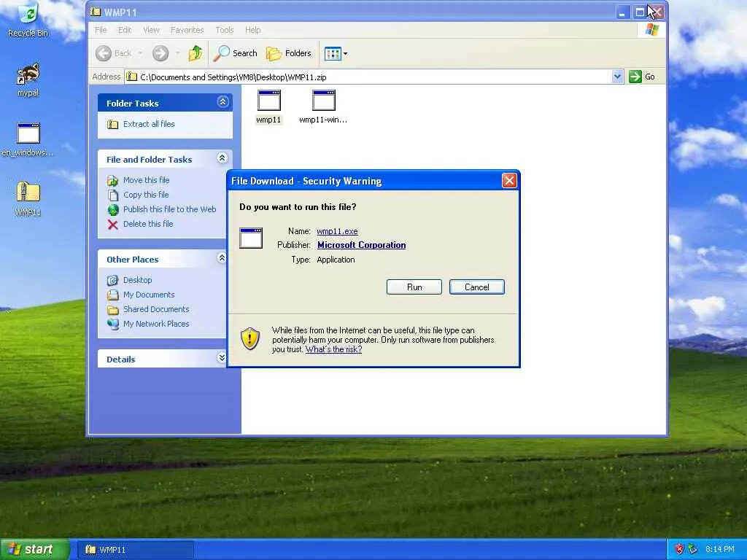Select the WMP11 zip on desktop

[x=28, y=198]
